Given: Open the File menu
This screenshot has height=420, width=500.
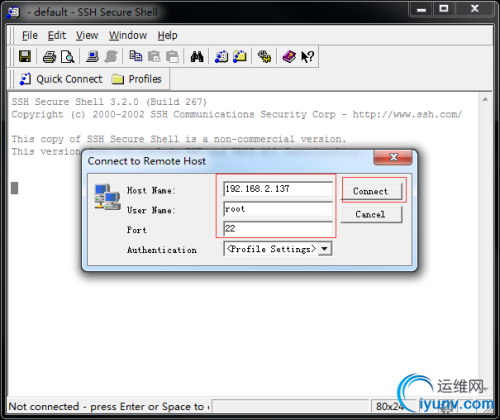Looking at the screenshot, I should point(30,35).
